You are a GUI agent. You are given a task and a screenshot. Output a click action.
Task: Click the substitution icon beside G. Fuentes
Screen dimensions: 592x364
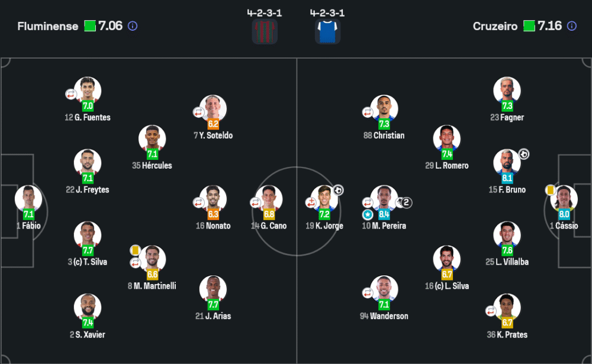click(71, 94)
